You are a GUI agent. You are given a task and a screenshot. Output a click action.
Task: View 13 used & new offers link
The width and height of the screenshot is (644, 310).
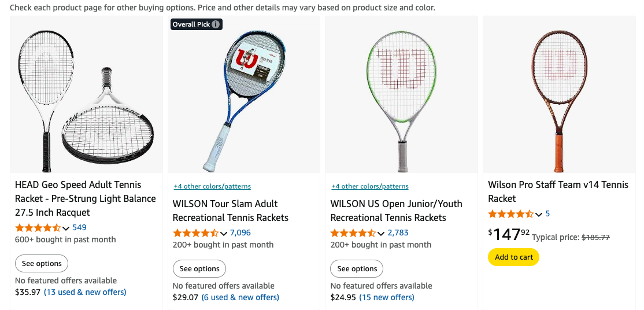[x=85, y=292]
